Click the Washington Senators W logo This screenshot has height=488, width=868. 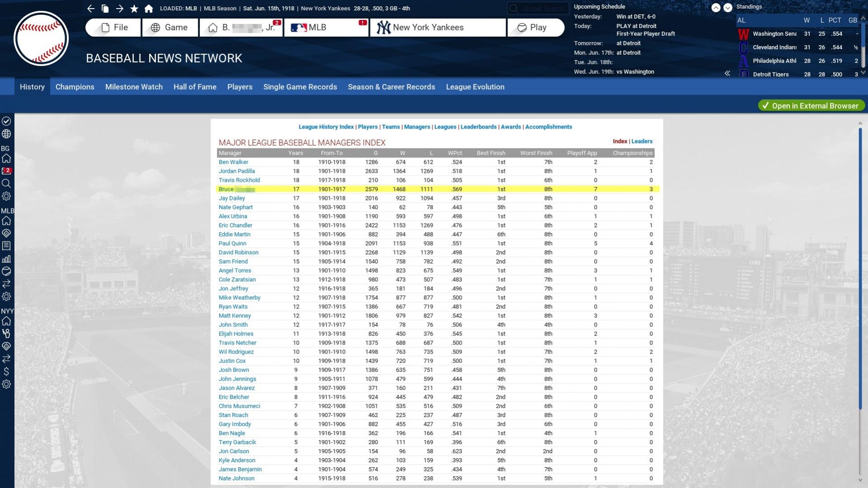coord(743,34)
